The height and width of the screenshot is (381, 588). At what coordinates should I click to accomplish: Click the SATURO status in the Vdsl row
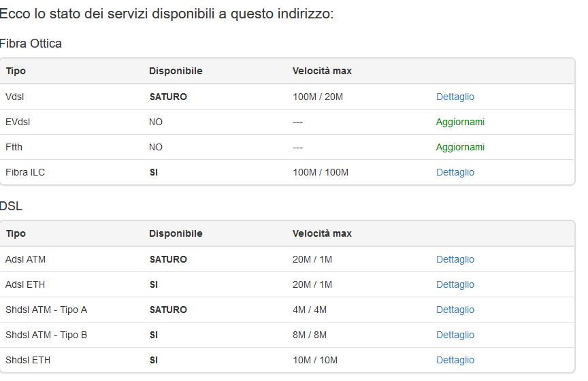pos(168,97)
